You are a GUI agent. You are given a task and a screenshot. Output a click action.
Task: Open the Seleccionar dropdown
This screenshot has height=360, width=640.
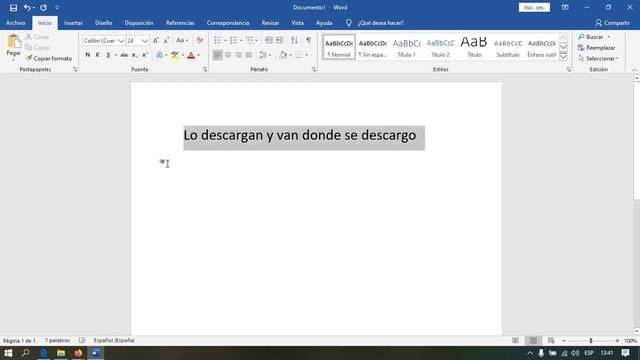pos(598,58)
